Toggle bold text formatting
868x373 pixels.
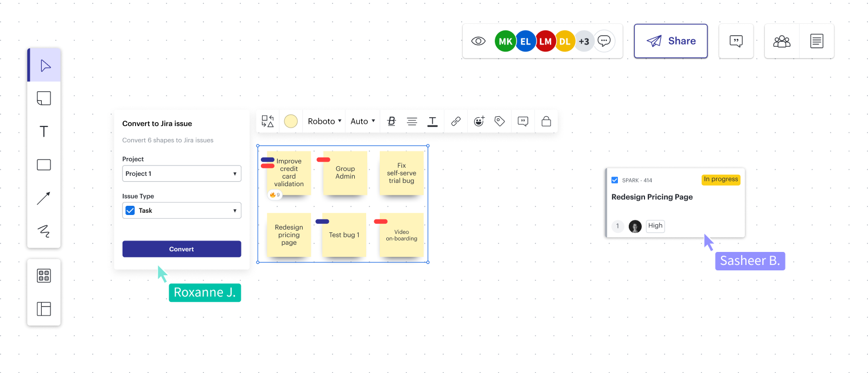click(392, 121)
